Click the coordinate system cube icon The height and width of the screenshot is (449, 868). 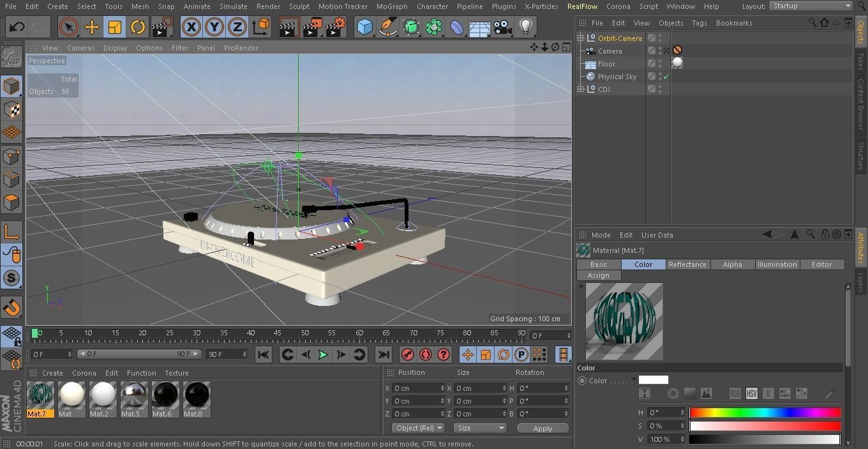[x=261, y=27]
